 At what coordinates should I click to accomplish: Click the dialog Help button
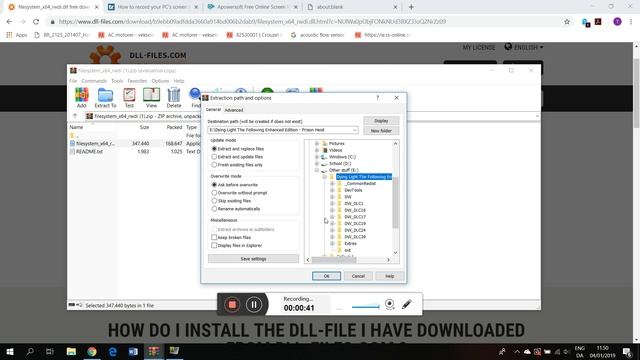(x=390, y=276)
